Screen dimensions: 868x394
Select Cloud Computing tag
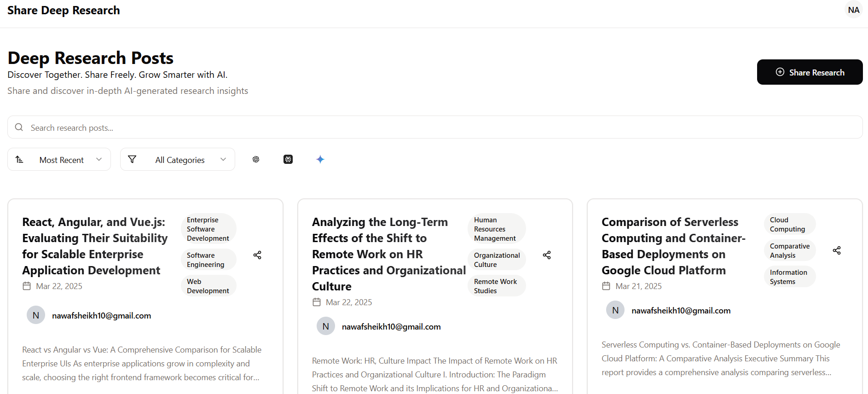[x=790, y=224]
